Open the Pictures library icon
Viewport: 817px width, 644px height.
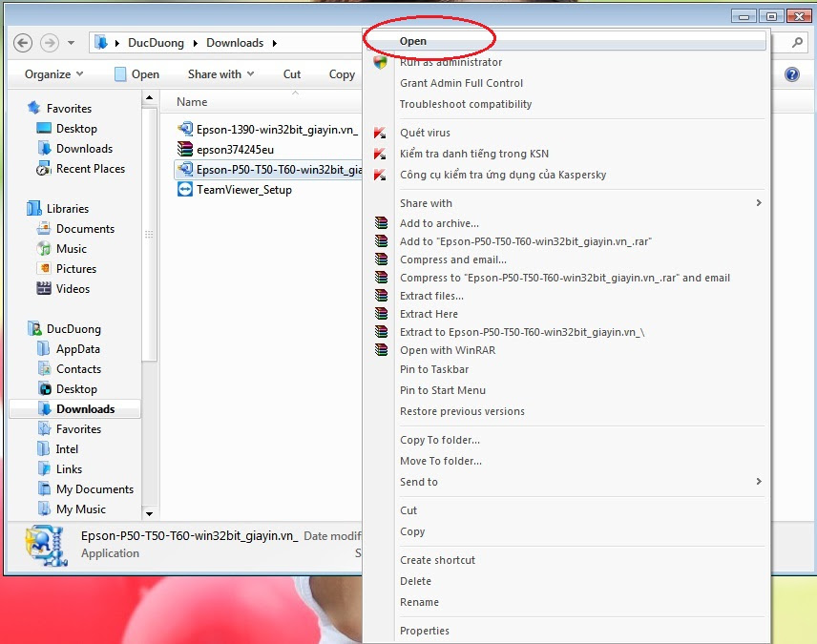44,268
